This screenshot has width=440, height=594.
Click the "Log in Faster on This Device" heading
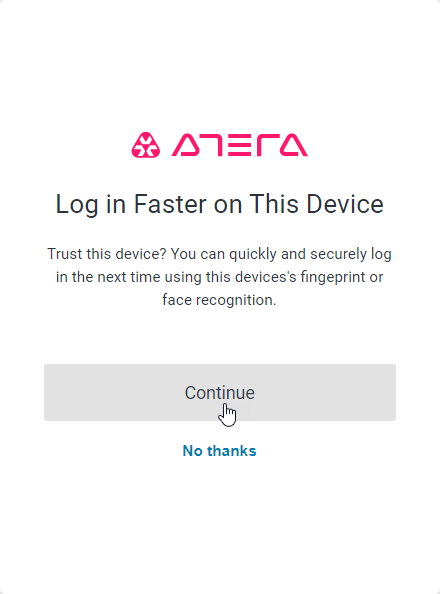click(x=220, y=204)
